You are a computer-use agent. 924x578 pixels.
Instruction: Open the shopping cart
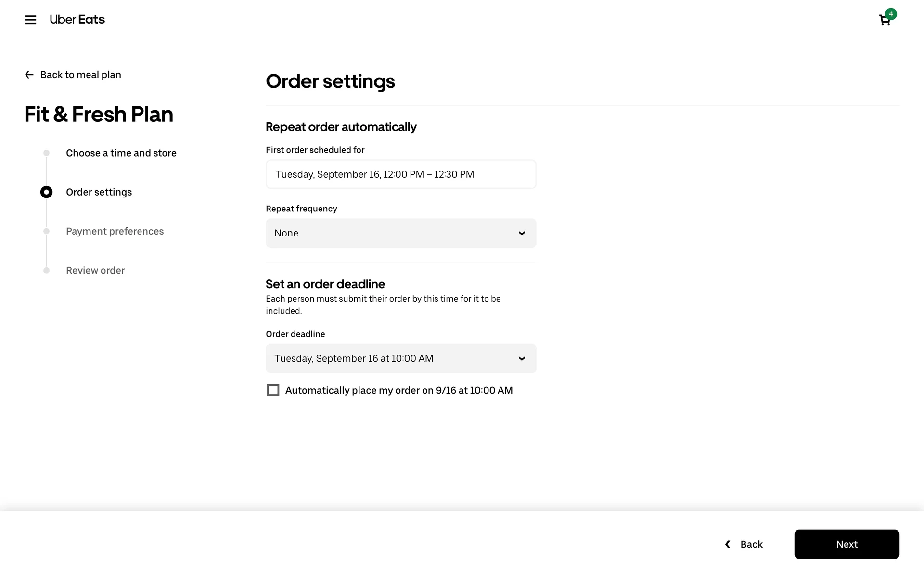point(884,20)
